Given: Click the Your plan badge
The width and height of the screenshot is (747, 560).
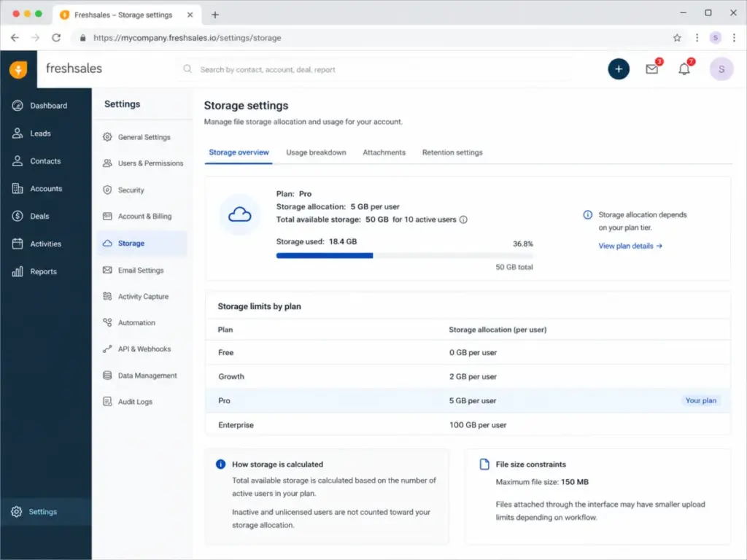Looking at the screenshot, I should [x=700, y=400].
